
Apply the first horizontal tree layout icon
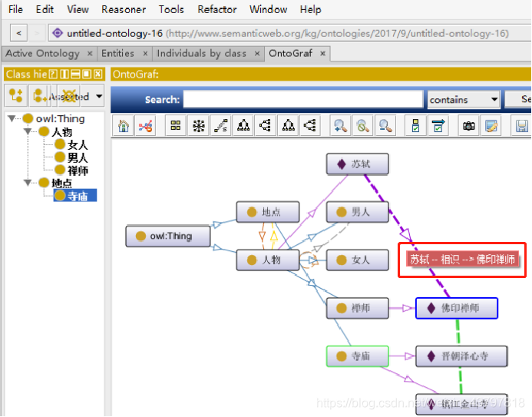pyautogui.click(x=266, y=126)
